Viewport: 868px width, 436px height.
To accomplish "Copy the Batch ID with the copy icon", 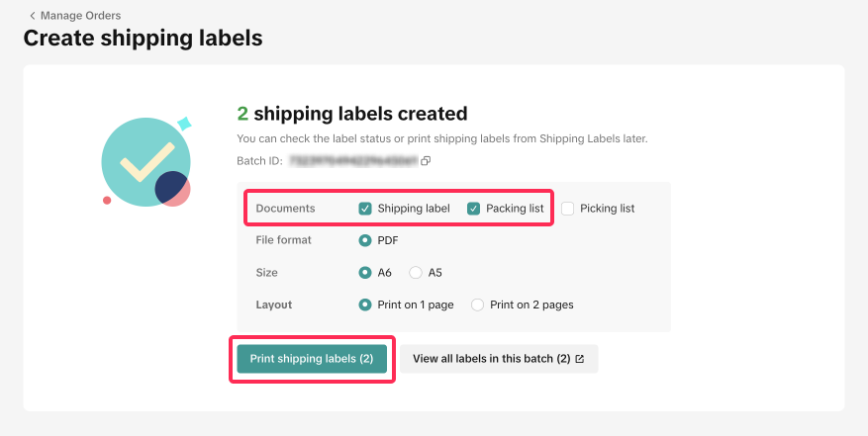I will 426,160.
